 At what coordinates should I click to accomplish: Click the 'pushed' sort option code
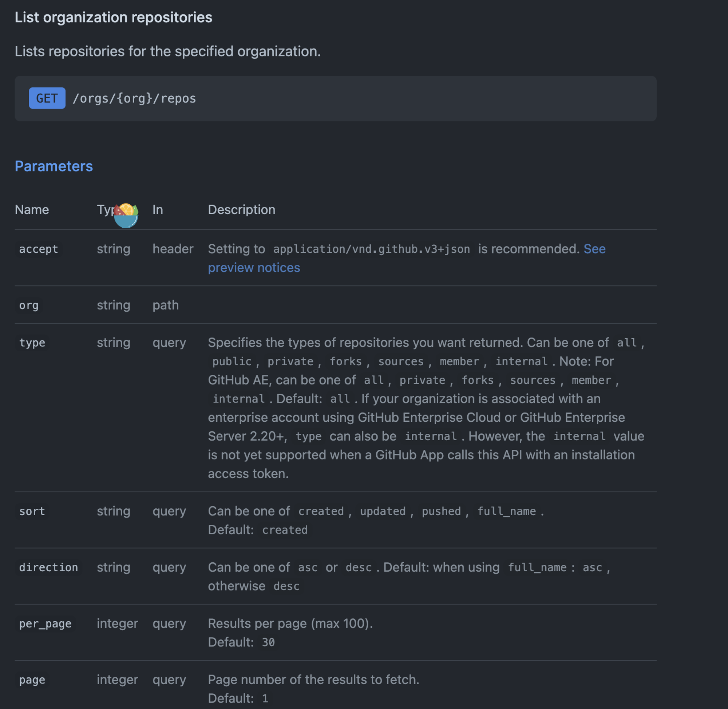441,511
